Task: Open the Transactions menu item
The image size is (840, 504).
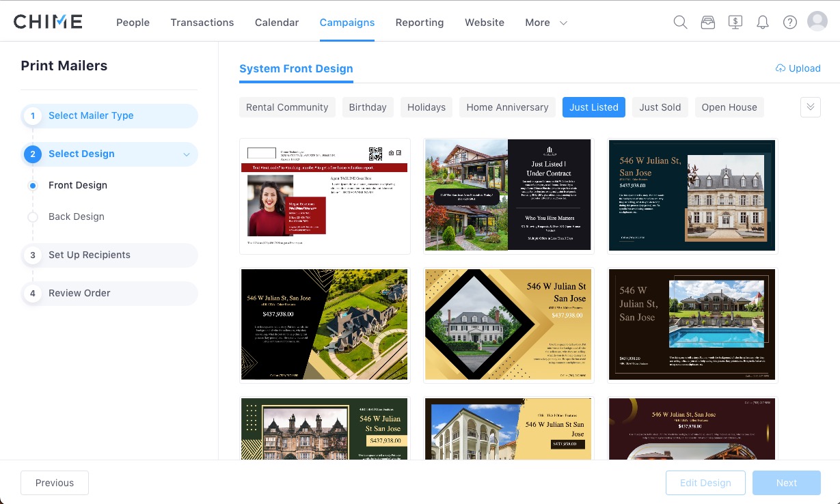Action: 202,23
